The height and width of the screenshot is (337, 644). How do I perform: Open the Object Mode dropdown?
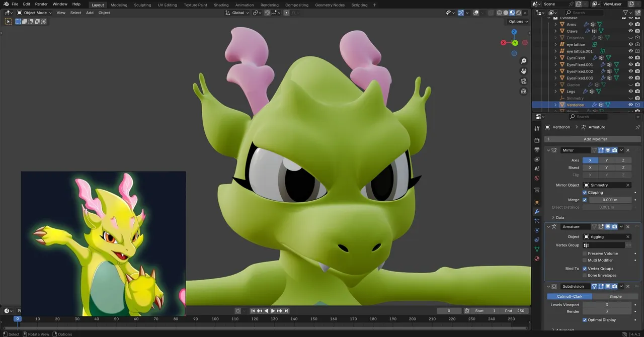(35, 13)
